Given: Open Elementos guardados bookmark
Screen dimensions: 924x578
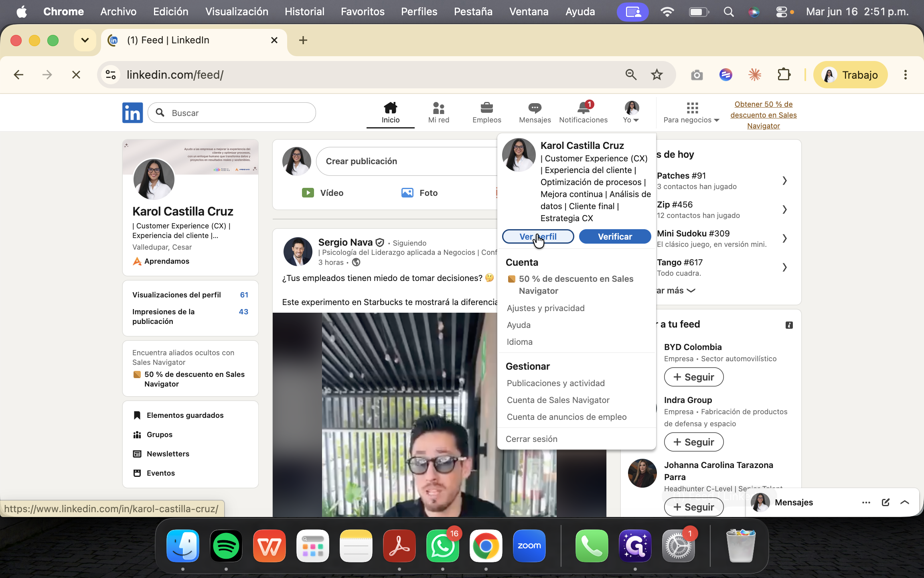Looking at the screenshot, I should (x=178, y=415).
